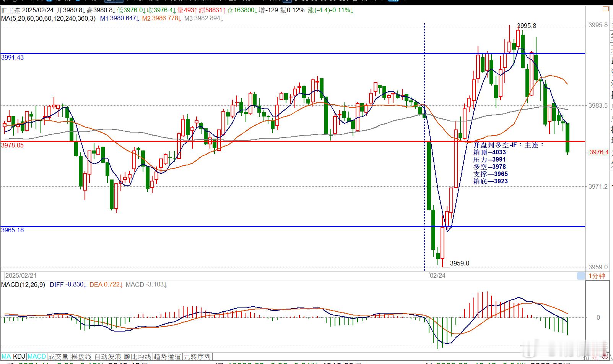Viewport: 613px width, 364px height.
Task: Click the 多空--3978 annotation line
Action: [489, 167]
